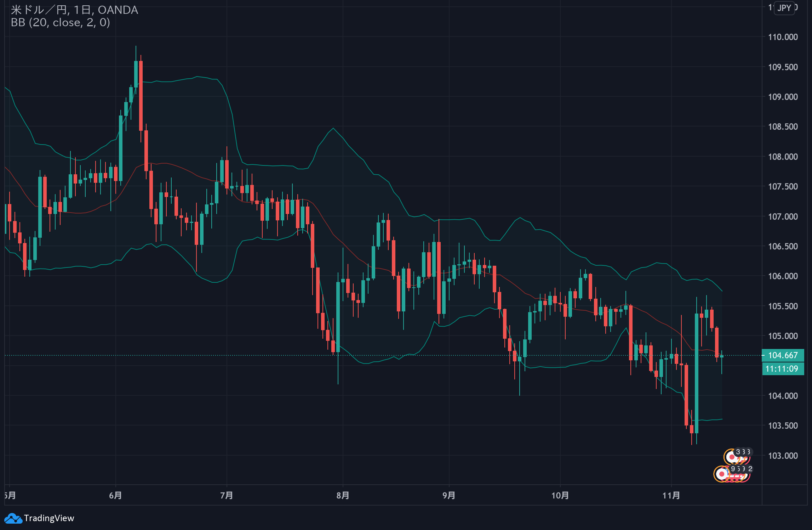Click the 11月 label on the time axis

pyautogui.click(x=671, y=496)
